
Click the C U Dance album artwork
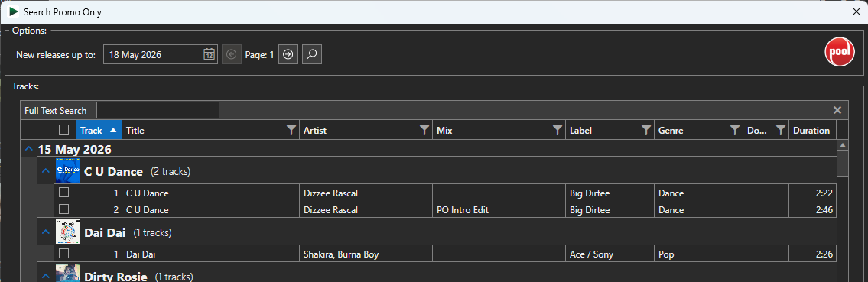[x=68, y=171]
